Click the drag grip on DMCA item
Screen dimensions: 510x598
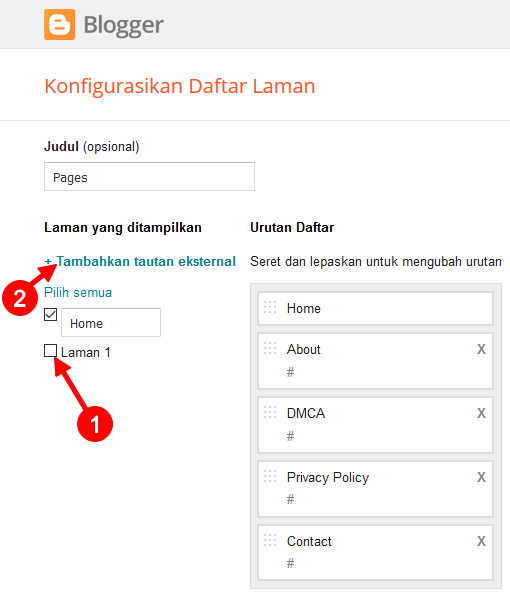pos(270,412)
